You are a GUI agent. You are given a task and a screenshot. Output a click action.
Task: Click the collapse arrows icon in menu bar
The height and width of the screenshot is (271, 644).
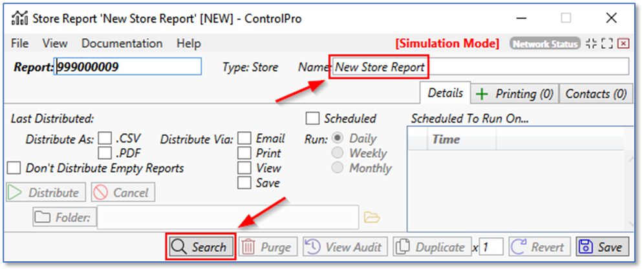point(591,44)
